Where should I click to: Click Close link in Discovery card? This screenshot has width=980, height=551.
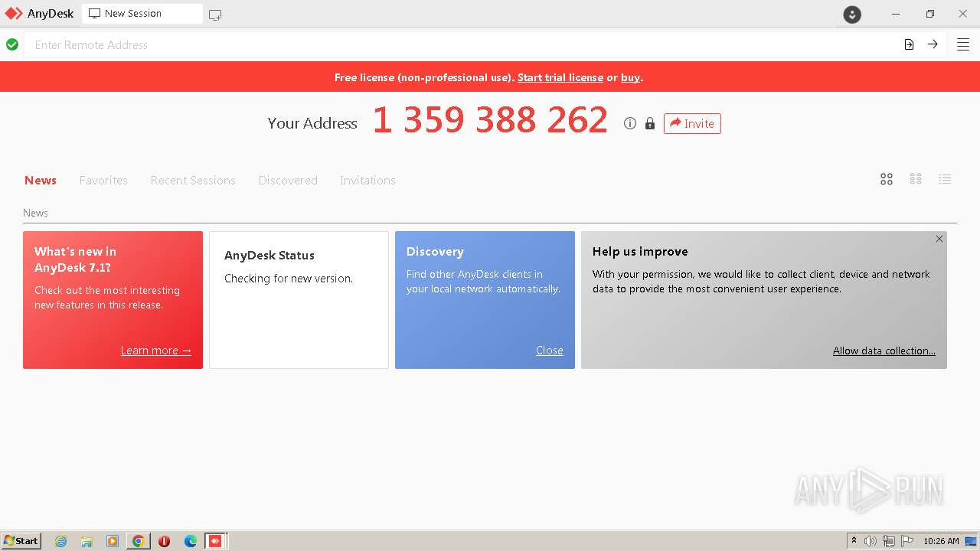point(550,350)
